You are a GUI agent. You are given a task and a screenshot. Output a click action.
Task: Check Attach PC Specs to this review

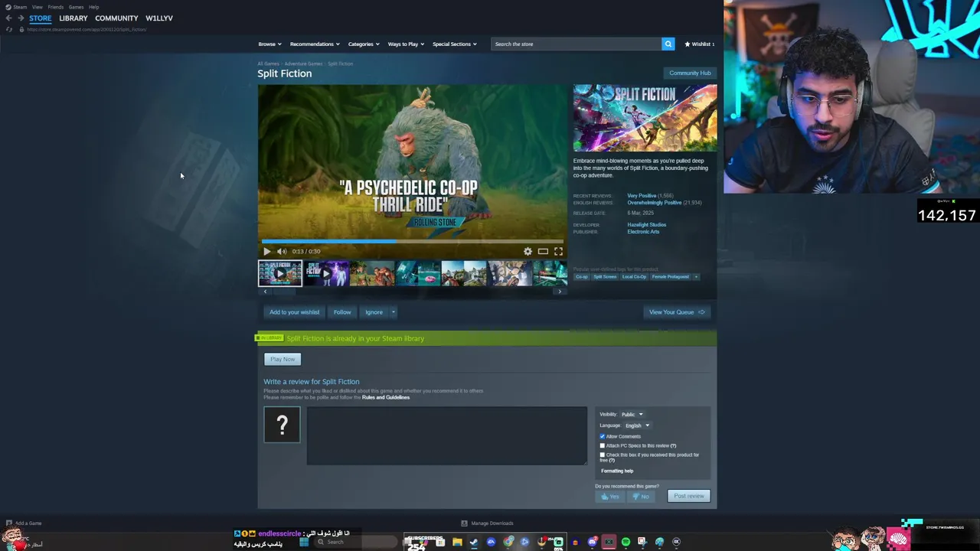(x=603, y=445)
